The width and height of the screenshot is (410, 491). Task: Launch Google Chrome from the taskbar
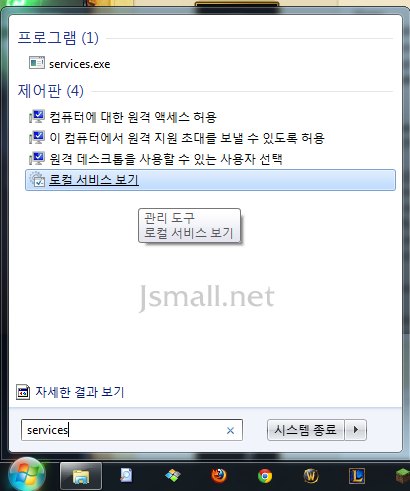click(x=265, y=476)
